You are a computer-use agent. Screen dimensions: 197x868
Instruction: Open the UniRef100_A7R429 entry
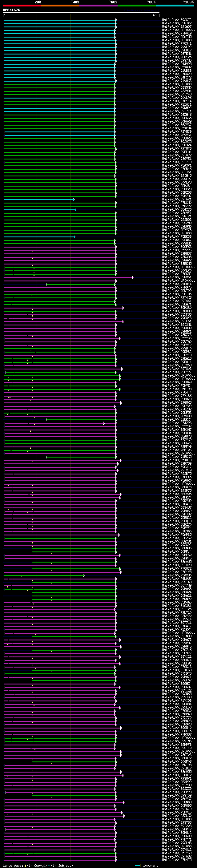[177, 74]
